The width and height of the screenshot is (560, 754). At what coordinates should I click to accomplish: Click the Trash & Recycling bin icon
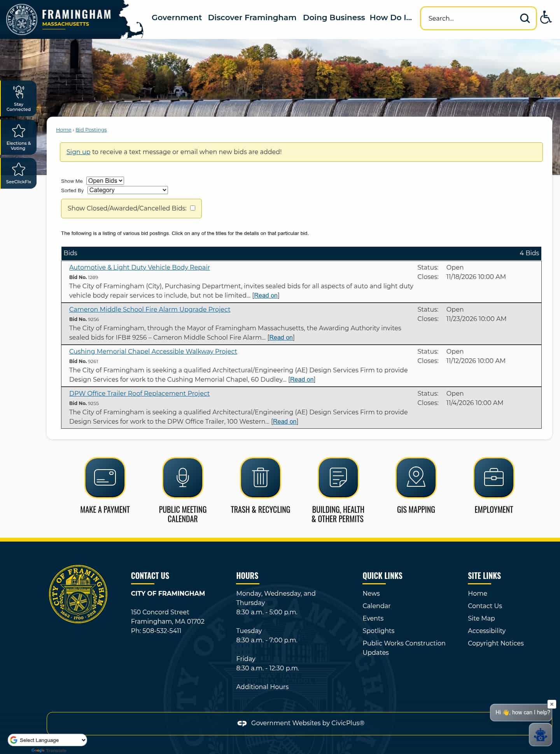point(261,477)
